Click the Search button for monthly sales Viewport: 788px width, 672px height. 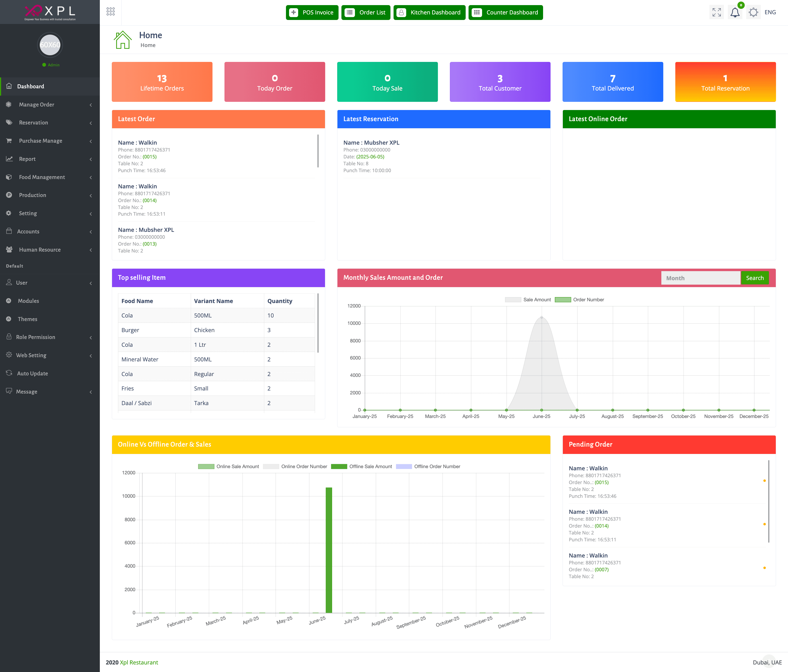[x=755, y=278]
